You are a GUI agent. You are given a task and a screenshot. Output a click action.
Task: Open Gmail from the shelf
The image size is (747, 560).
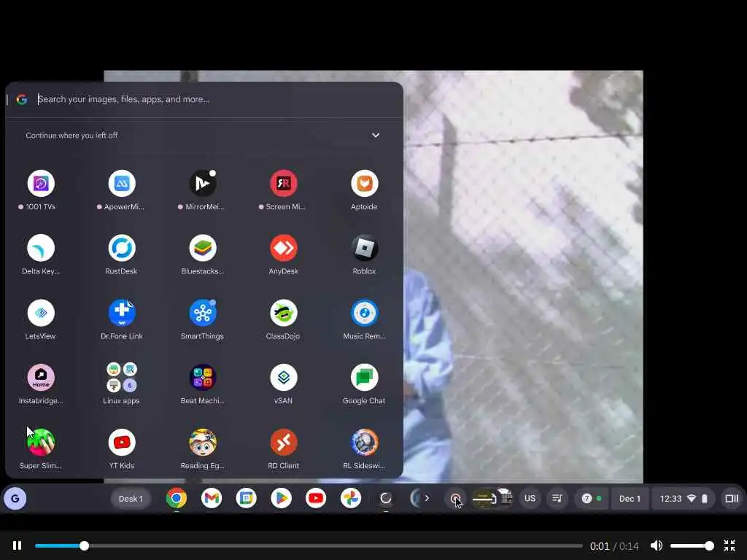coord(211,499)
